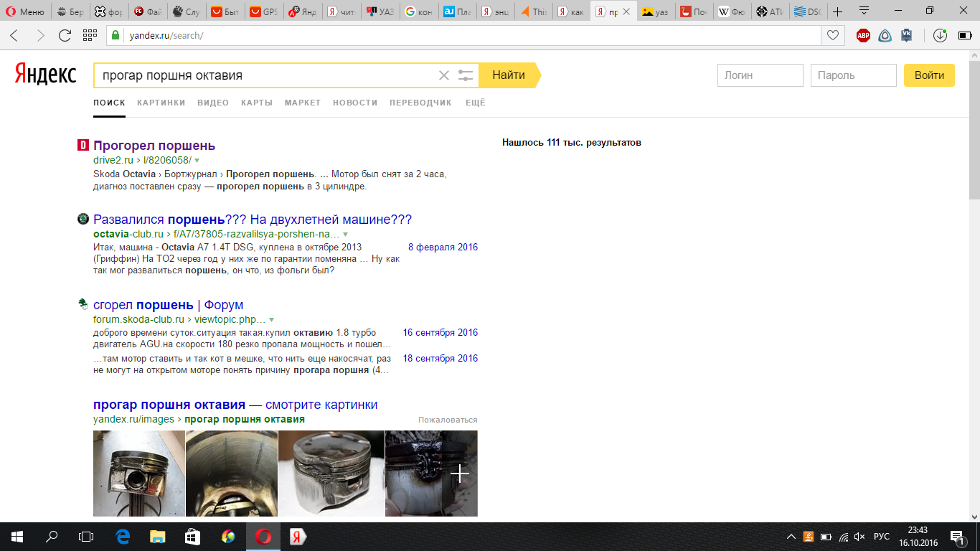
Task: Click the octavia-club.ru Skoda favicon
Action: tap(83, 219)
